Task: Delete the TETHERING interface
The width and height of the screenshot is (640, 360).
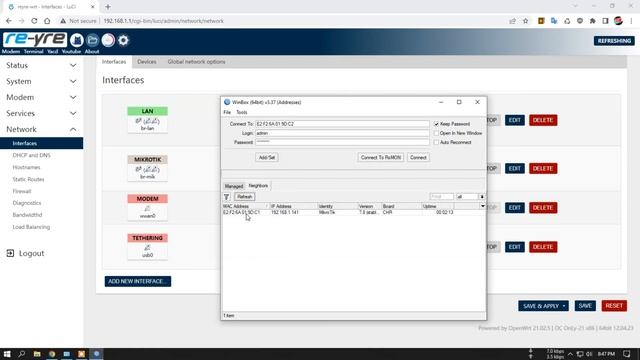Action: [x=543, y=247]
